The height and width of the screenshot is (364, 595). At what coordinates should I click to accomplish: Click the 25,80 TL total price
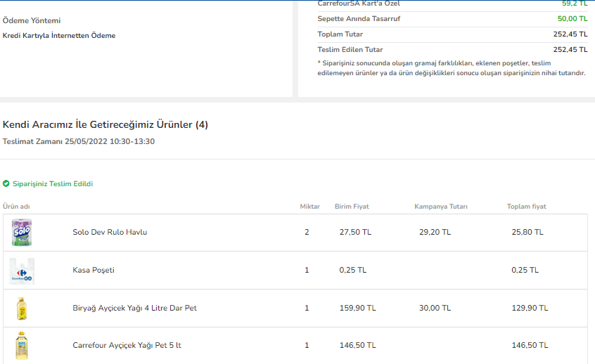pyautogui.click(x=527, y=232)
